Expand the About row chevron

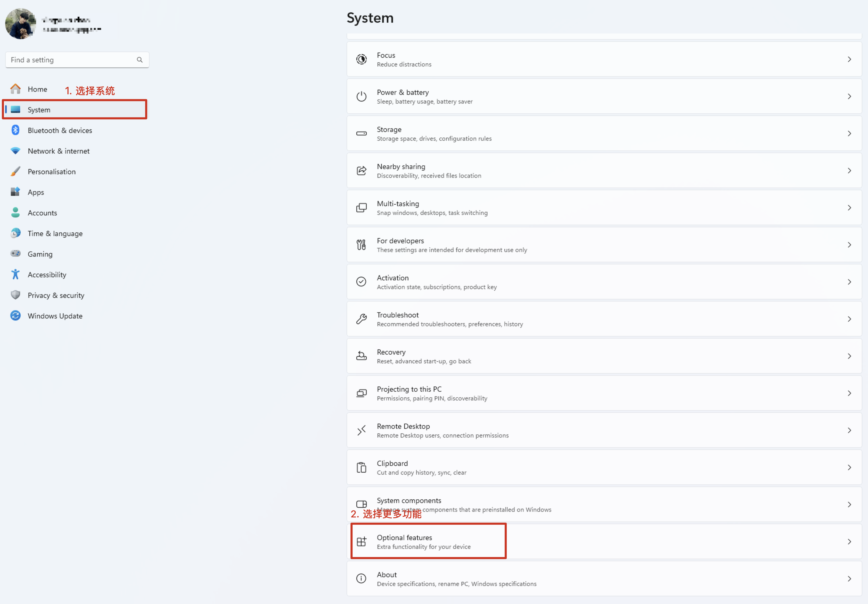tap(849, 578)
